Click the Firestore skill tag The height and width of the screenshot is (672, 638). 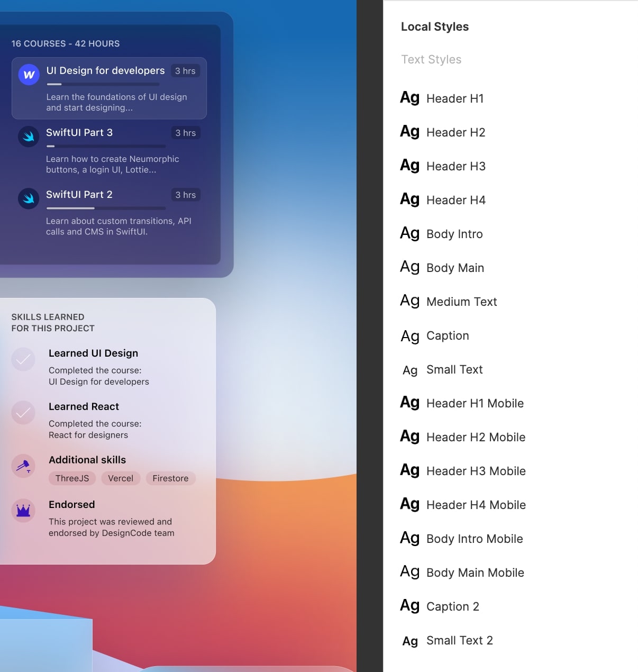(x=170, y=478)
